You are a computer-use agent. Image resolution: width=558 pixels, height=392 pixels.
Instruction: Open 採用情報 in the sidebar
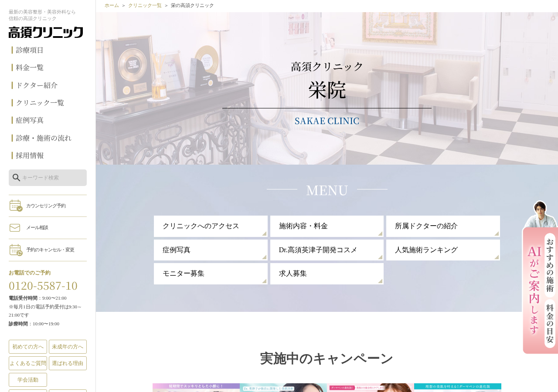[30, 155]
